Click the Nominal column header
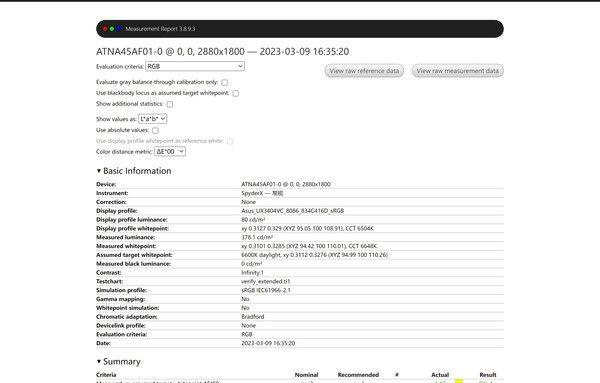600x383 pixels. (306, 375)
